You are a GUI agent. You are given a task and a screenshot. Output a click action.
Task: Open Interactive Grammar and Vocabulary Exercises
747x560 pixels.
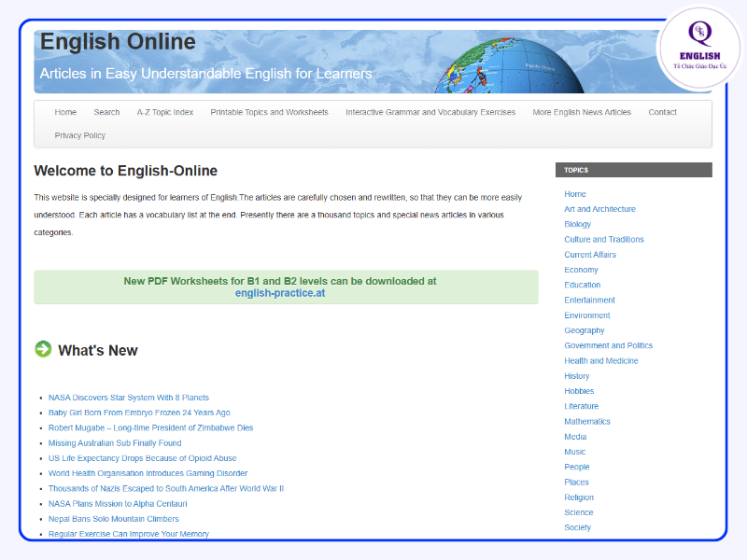tap(430, 112)
